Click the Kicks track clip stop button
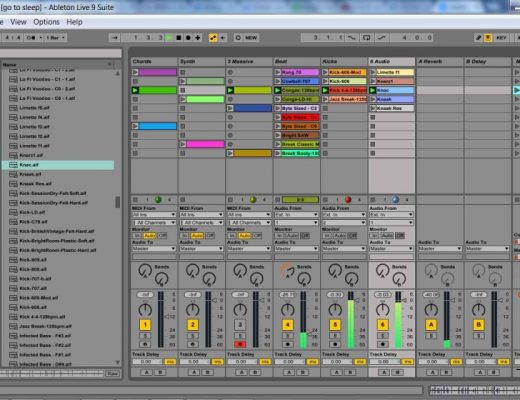Viewport: 520px width, 400px height. 325,200
